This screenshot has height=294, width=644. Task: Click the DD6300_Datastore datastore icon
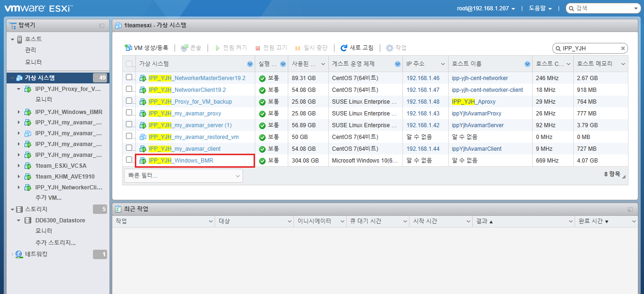point(27,220)
